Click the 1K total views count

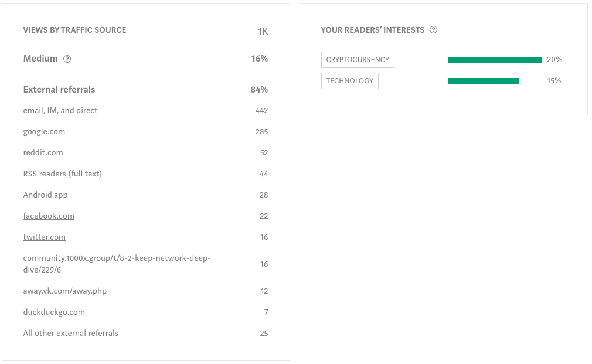click(263, 31)
